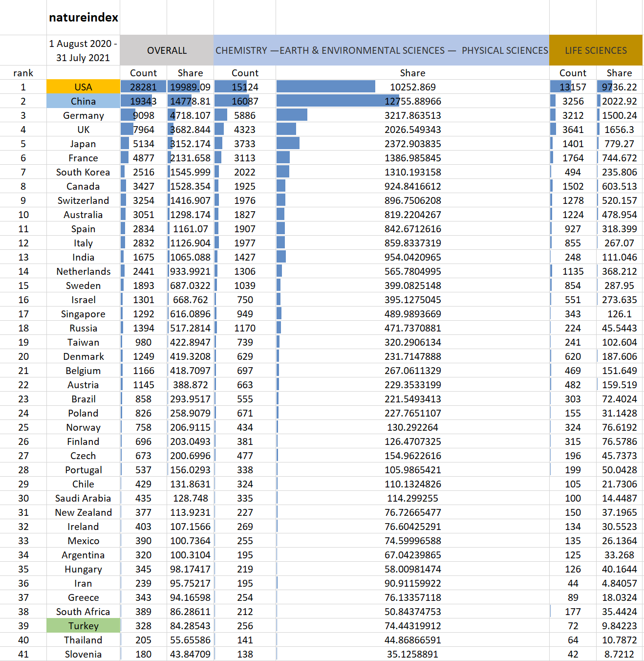Click Canada's overall count 3427
The image size is (644, 661).
pyautogui.click(x=144, y=186)
